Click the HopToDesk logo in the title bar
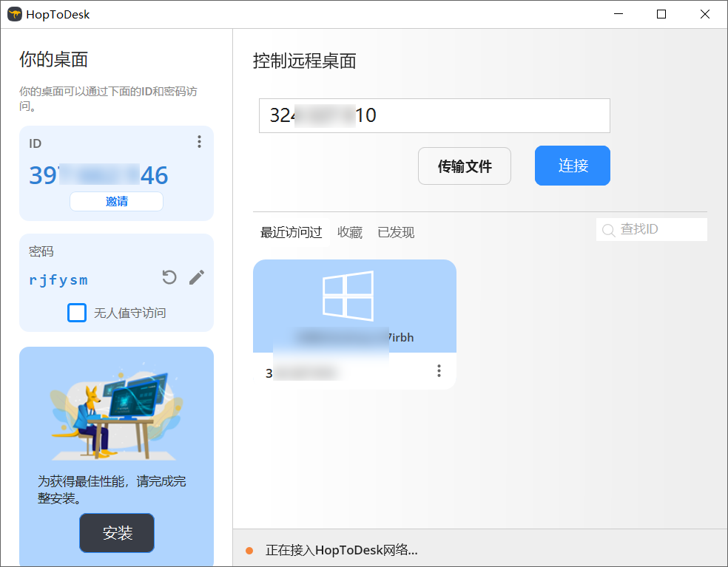The width and height of the screenshot is (728, 567). 14,13
